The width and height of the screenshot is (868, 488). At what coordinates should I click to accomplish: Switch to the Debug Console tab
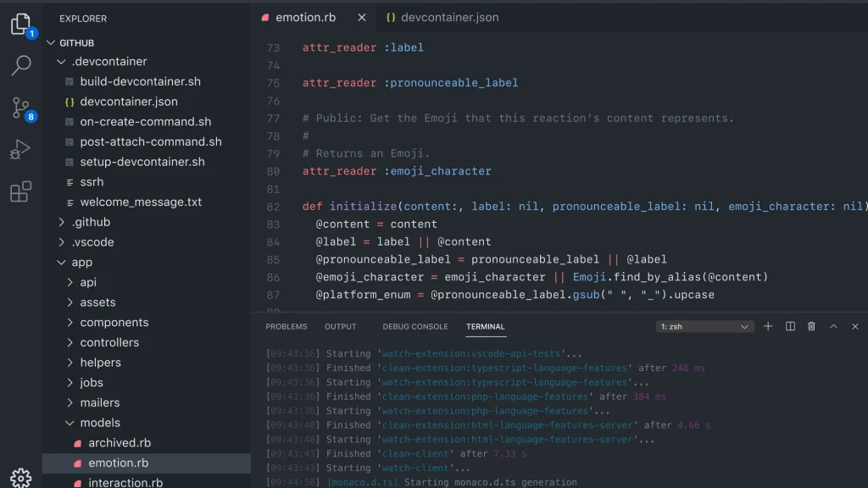point(415,326)
